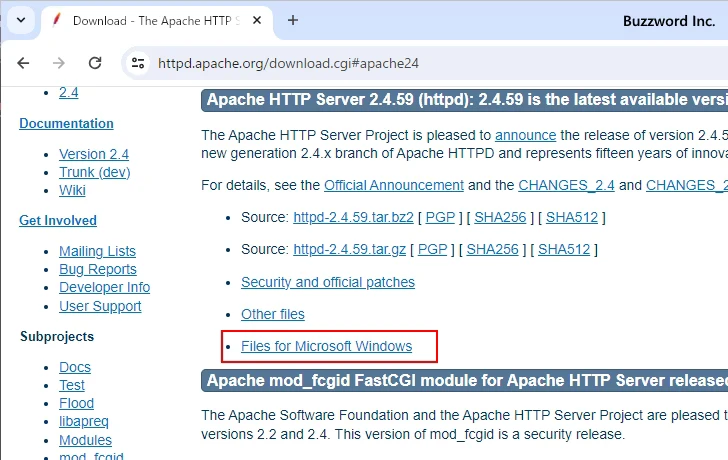728x460 pixels.
Task: Open Files for Microsoft Windows link
Action: [x=326, y=346]
